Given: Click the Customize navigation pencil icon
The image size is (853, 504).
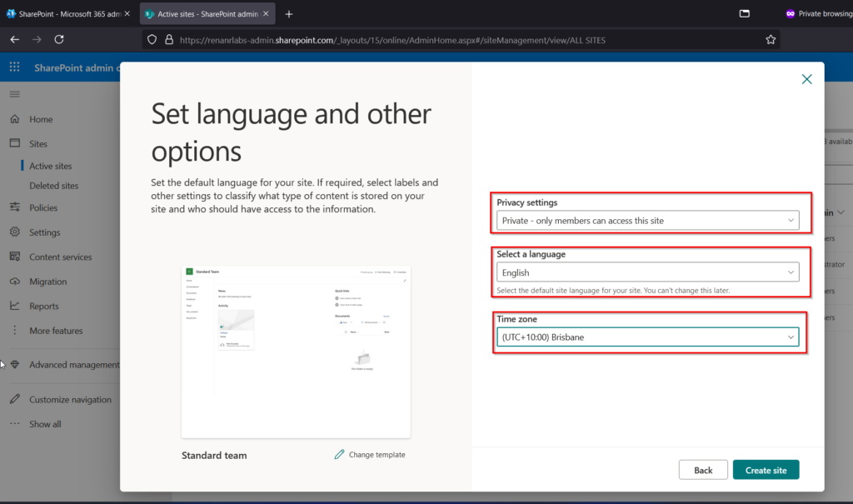Looking at the screenshot, I should tap(15, 399).
